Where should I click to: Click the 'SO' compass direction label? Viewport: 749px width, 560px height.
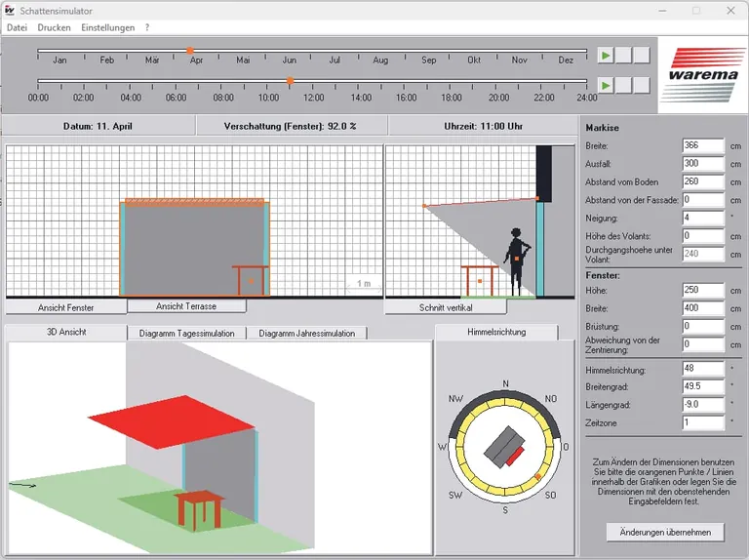tap(550, 495)
